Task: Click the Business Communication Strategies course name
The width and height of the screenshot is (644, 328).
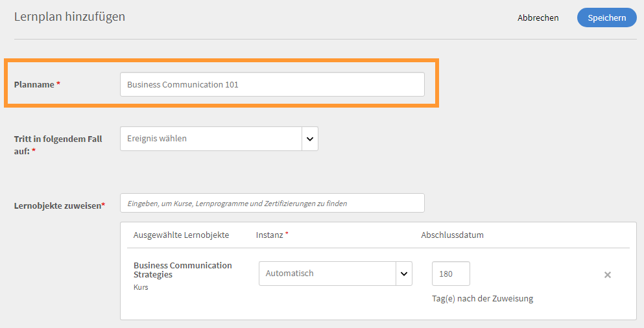Action: click(x=182, y=270)
